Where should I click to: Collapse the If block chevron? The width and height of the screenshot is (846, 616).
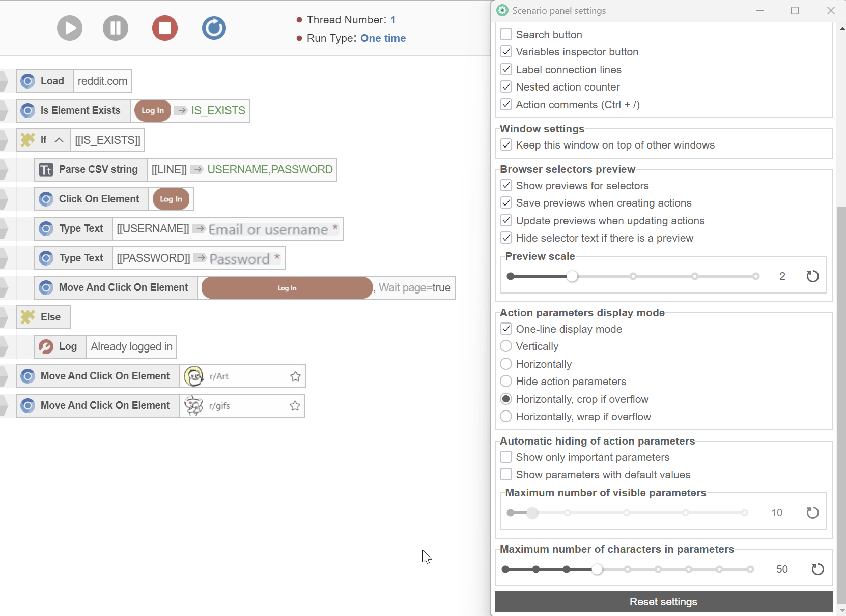click(59, 140)
